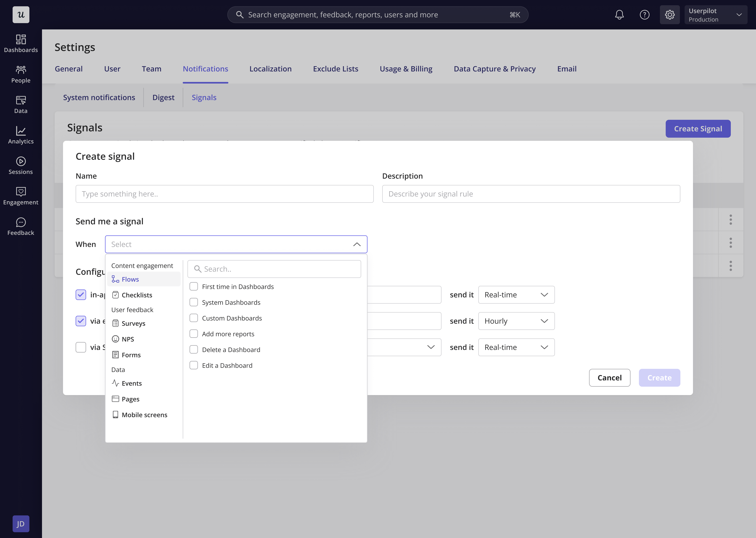
Task: Click the Userpilot logo icon
Action: point(21,15)
